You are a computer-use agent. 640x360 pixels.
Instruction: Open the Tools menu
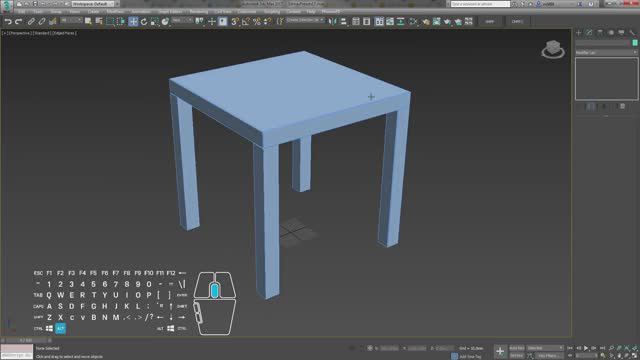pyautogui.click(x=38, y=11)
